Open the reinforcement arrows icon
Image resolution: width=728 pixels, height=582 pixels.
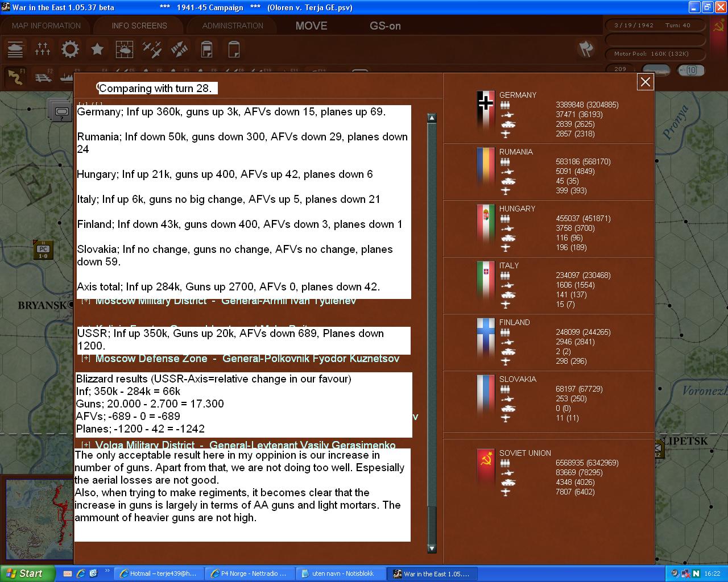click(x=179, y=49)
